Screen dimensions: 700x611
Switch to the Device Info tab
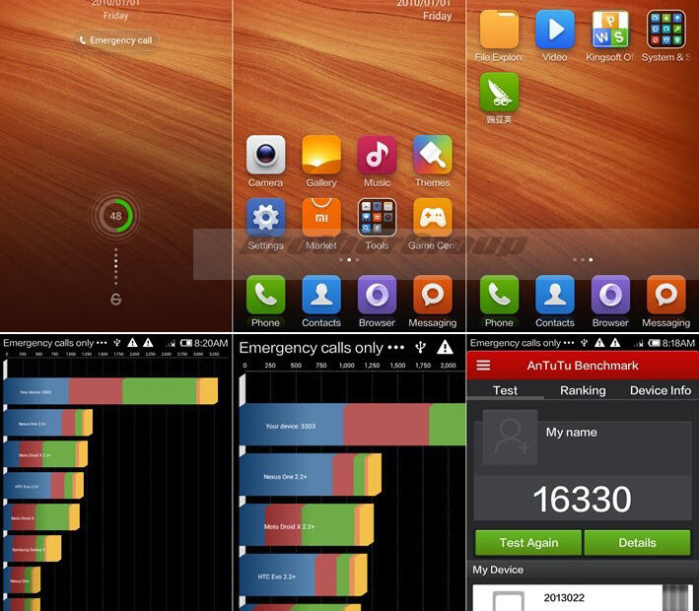coord(661,390)
